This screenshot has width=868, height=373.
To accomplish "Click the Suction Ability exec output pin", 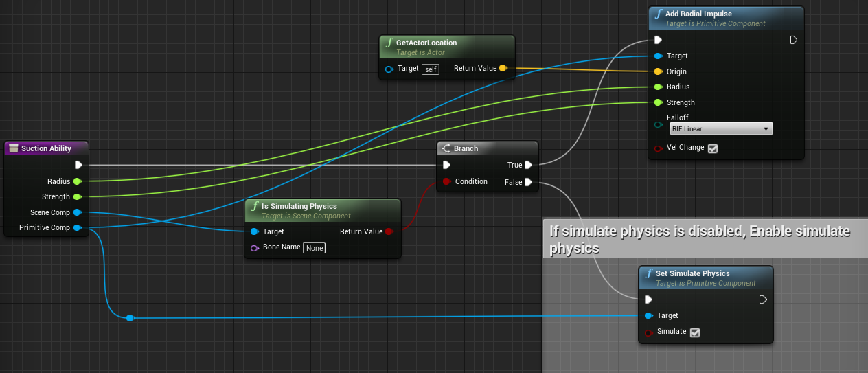I will click(78, 165).
